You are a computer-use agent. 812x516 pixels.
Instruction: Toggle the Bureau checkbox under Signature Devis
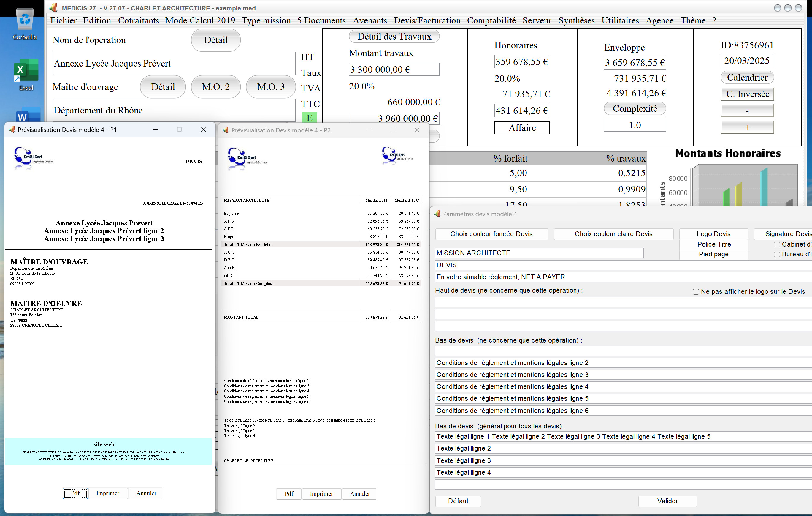coord(777,255)
